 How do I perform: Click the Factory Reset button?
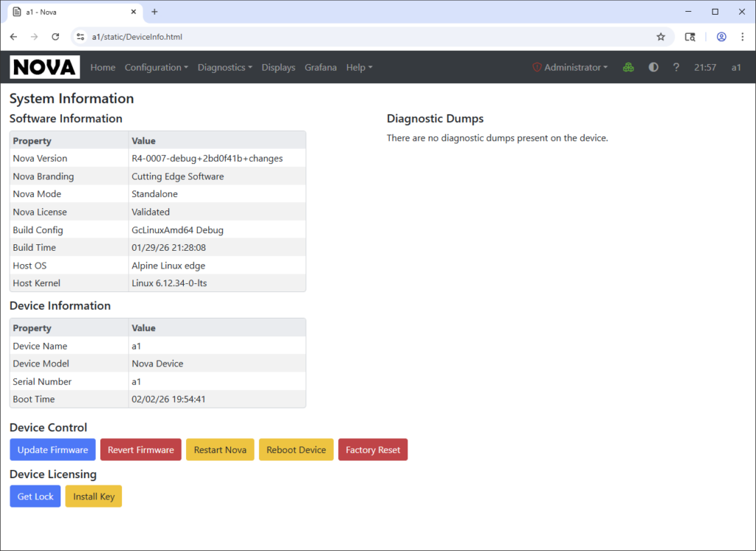(373, 450)
